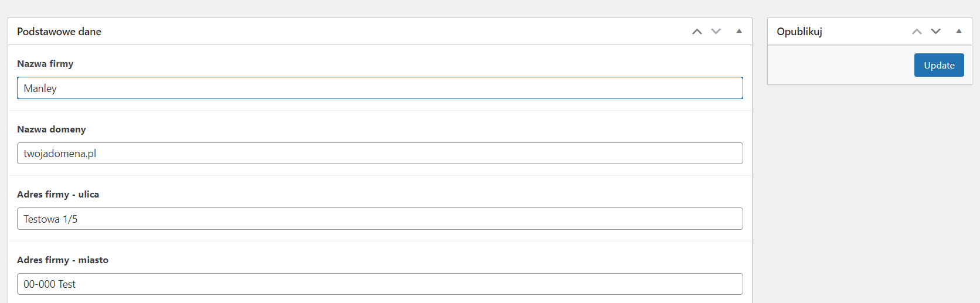Move the Opublikuj panel up

917,32
